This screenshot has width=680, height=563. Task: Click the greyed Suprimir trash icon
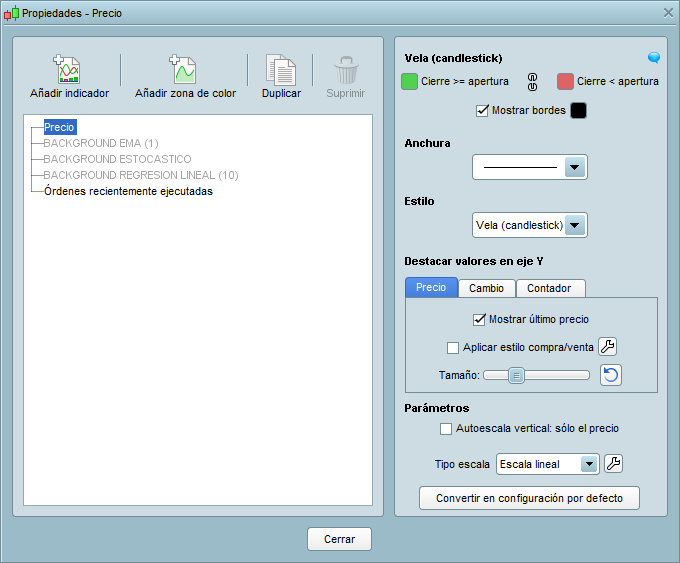point(346,70)
